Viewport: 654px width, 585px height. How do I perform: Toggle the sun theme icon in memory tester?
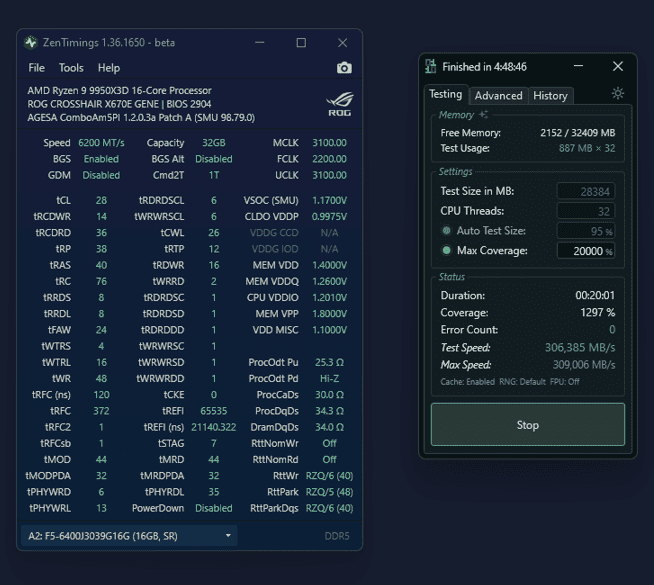618,93
